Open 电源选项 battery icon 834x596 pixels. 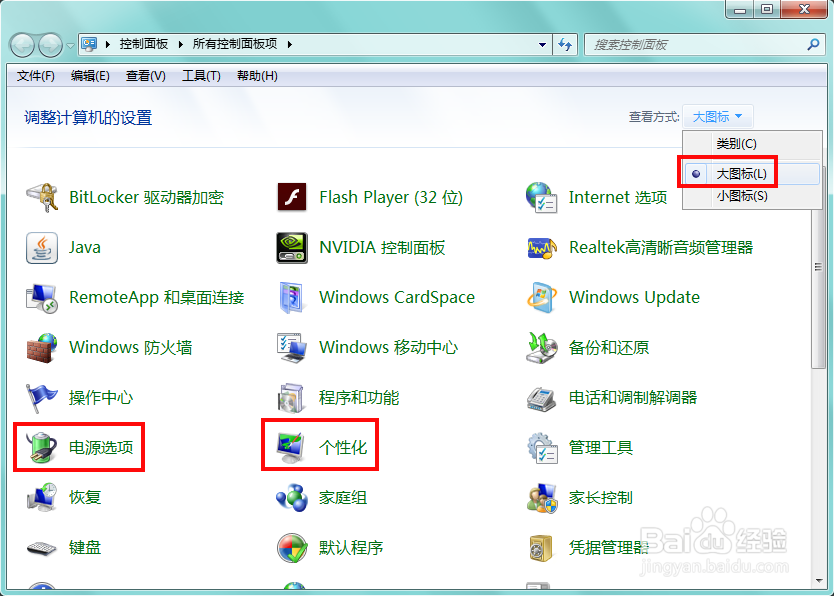[42, 448]
